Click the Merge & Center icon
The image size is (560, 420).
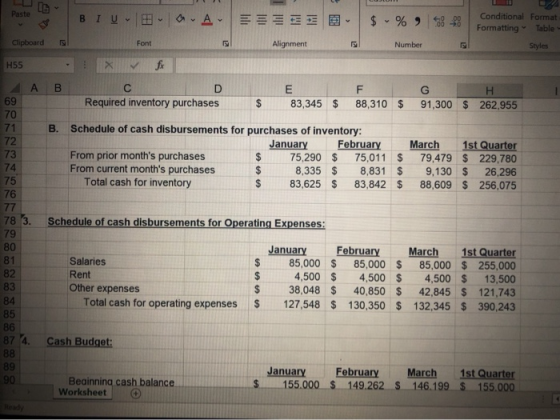click(x=334, y=21)
